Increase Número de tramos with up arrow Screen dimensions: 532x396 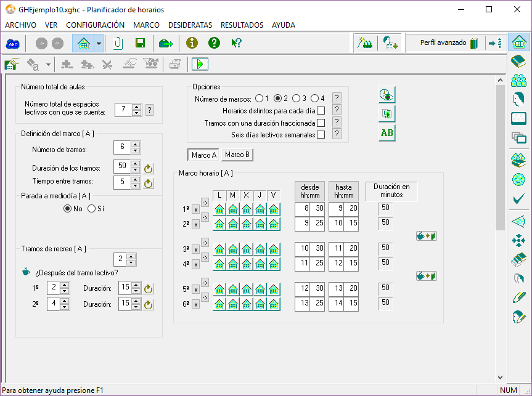click(136, 145)
